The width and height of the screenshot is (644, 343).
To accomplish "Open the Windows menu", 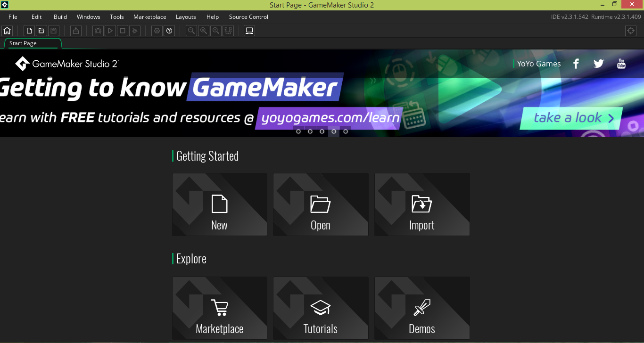I will click(x=89, y=17).
